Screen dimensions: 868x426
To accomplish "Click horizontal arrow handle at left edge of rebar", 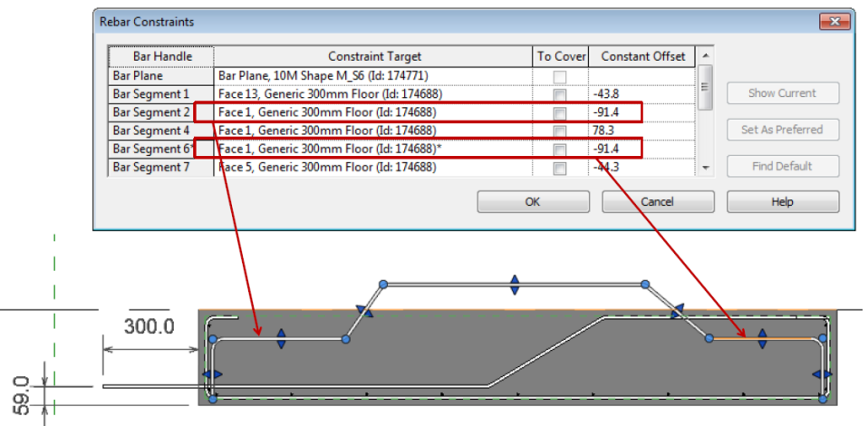I will click(212, 375).
